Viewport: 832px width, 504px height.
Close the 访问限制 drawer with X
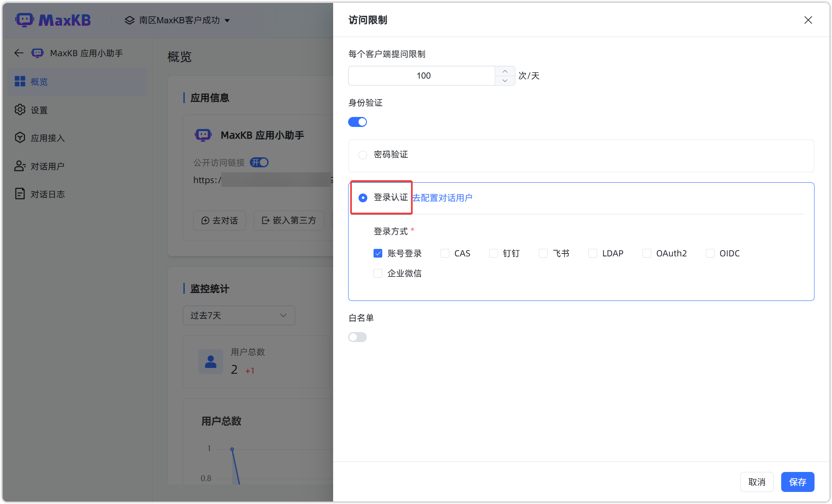pyautogui.click(x=808, y=20)
